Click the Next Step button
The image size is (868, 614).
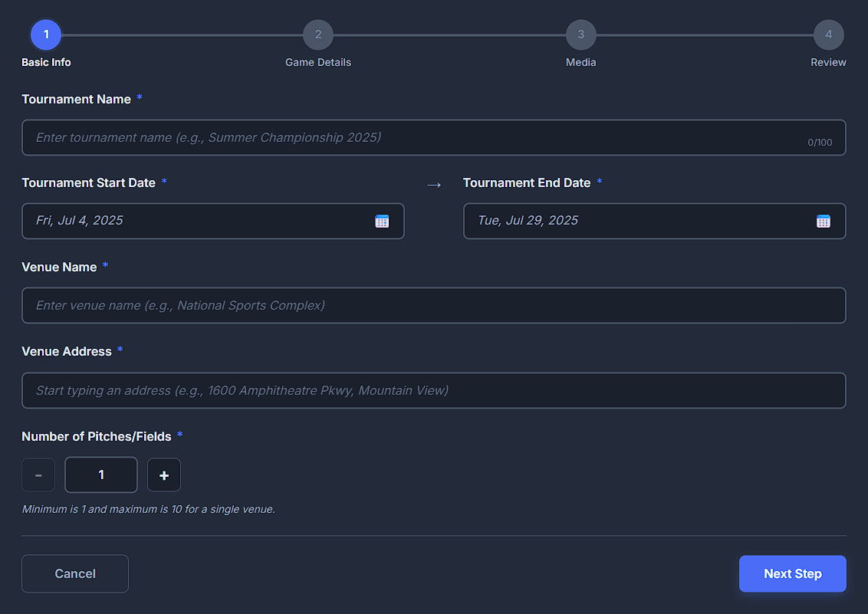point(792,573)
